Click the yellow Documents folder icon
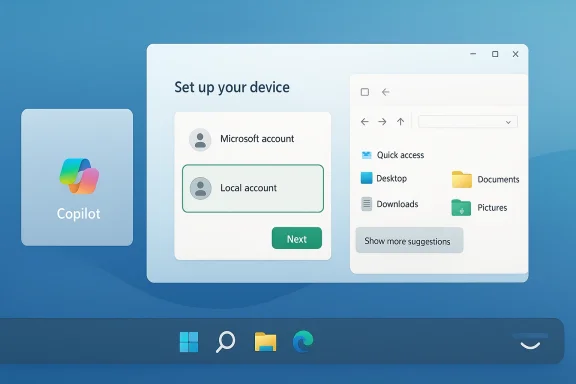 click(x=462, y=179)
